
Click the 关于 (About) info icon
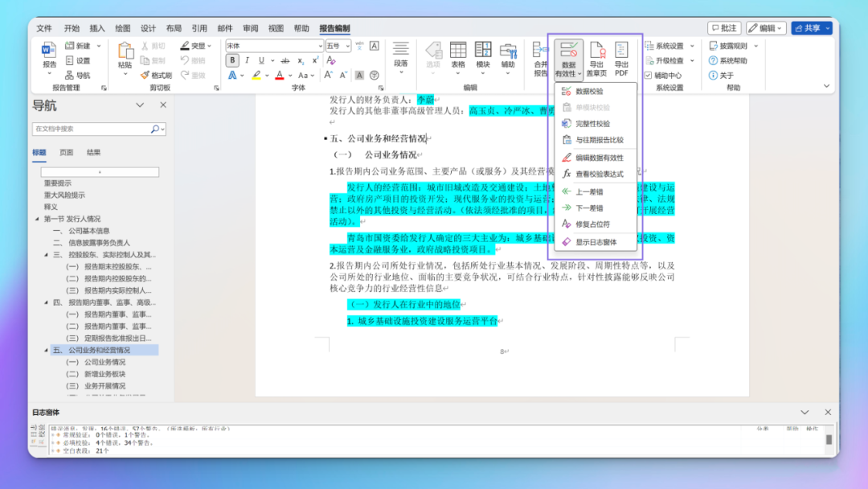click(x=713, y=76)
